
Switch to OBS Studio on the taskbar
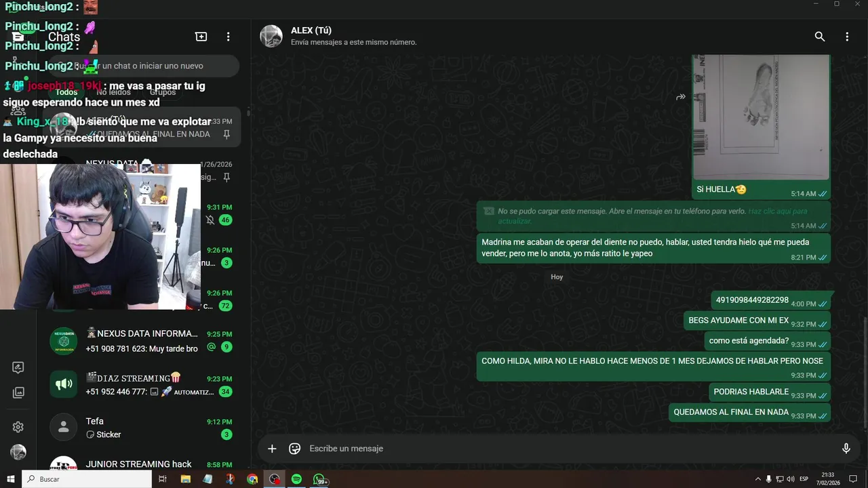click(x=274, y=479)
